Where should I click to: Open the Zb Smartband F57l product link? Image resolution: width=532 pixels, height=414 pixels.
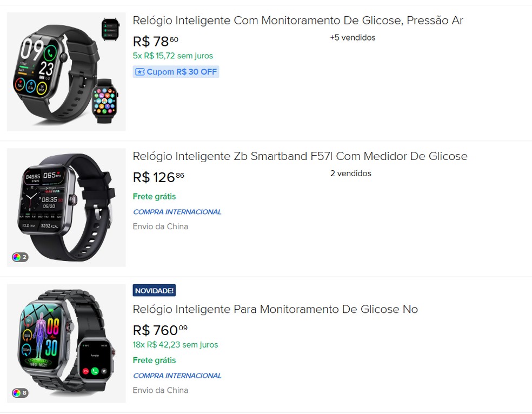click(x=300, y=156)
